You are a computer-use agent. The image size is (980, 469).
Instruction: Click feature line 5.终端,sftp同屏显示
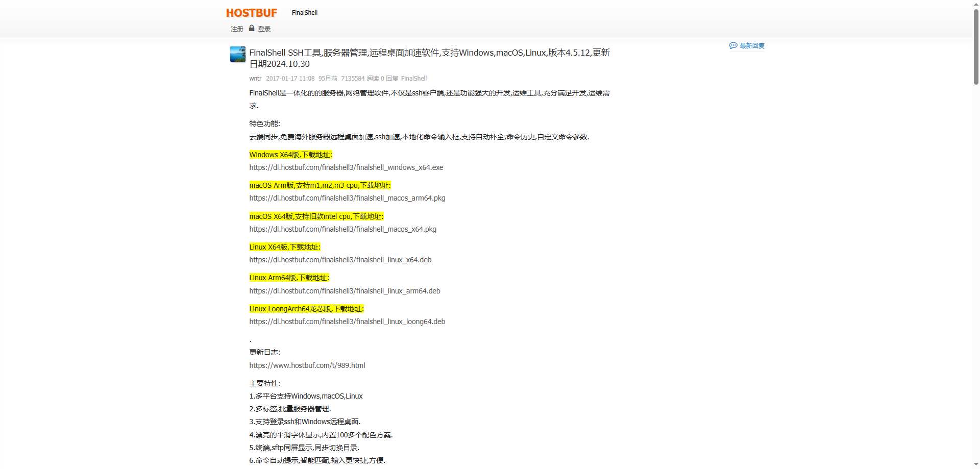(305, 448)
